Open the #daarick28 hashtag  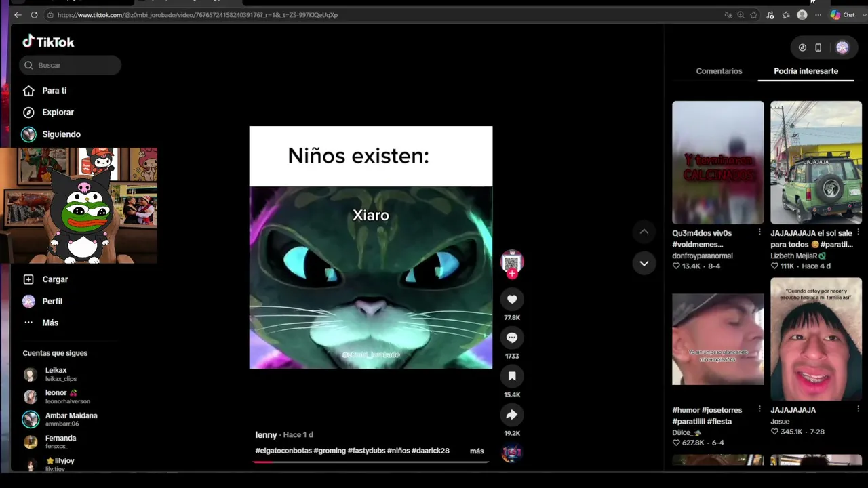click(x=431, y=451)
